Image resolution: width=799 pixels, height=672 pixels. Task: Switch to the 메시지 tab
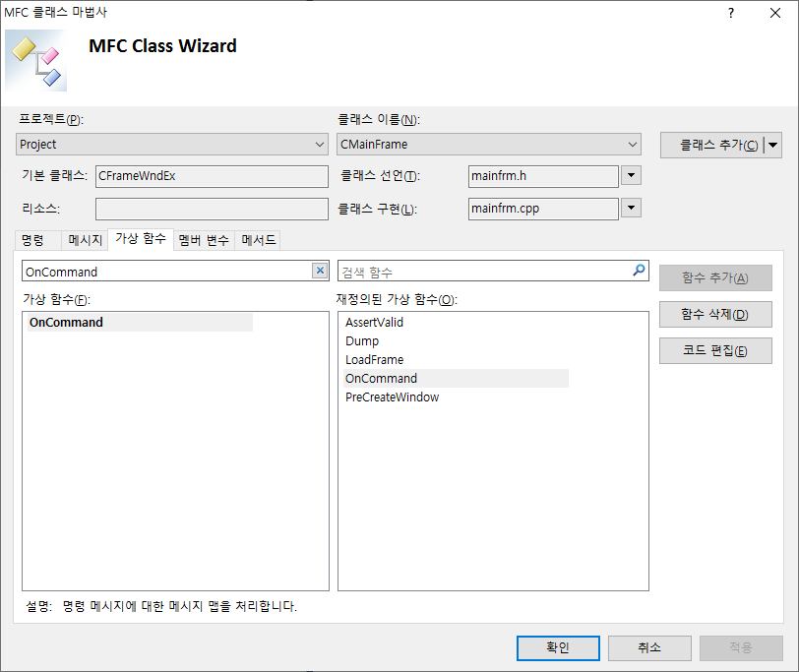pyautogui.click(x=85, y=240)
